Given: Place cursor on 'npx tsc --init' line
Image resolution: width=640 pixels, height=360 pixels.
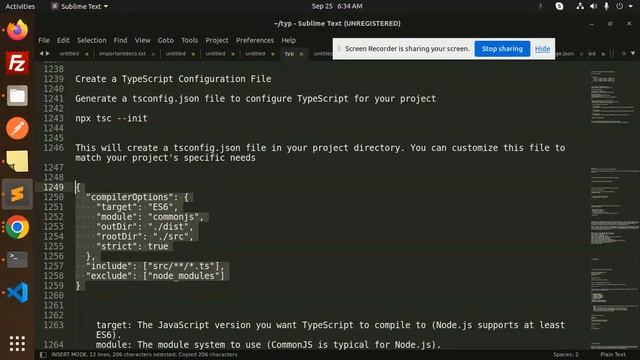Looking at the screenshot, I should 111,118.
